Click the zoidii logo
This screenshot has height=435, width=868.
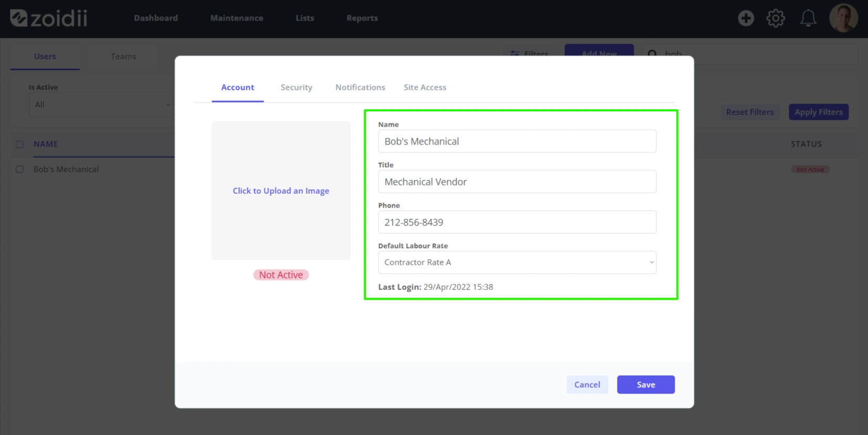pos(49,18)
